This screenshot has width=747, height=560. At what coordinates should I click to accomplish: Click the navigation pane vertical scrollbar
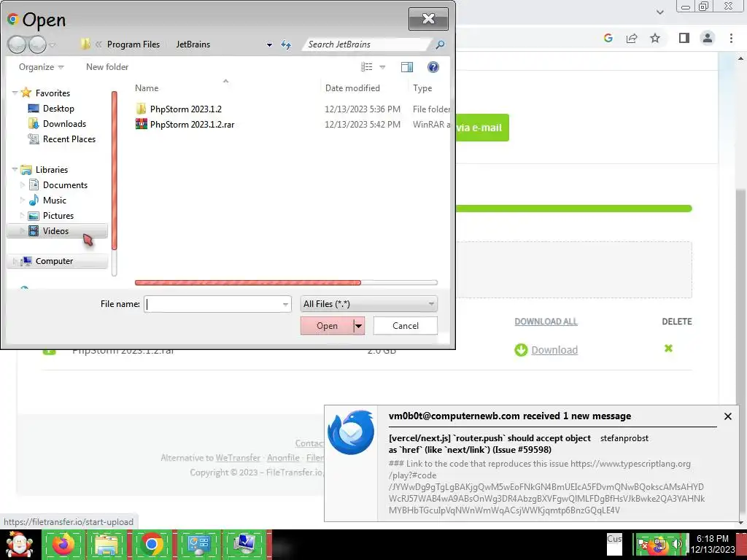pyautogui.click(x=115, y=171)
